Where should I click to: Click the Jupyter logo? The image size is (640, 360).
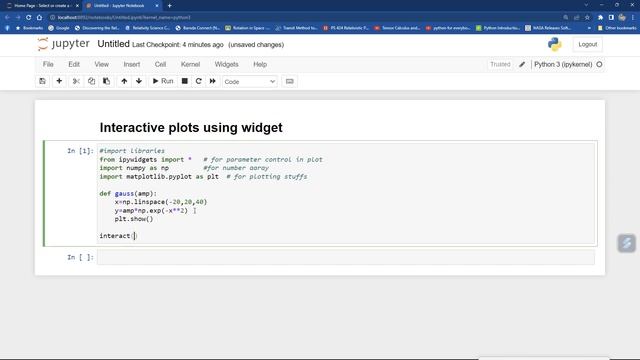point(63,44)
